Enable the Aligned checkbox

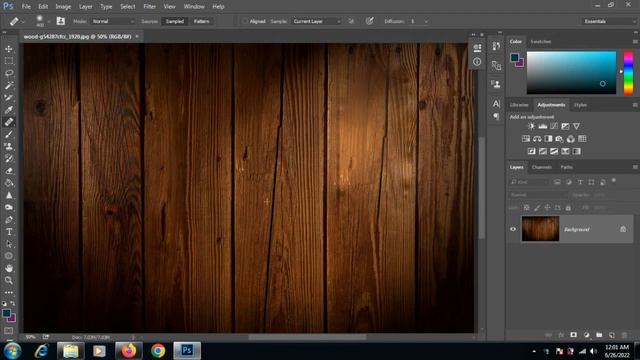tap(245, 21)
